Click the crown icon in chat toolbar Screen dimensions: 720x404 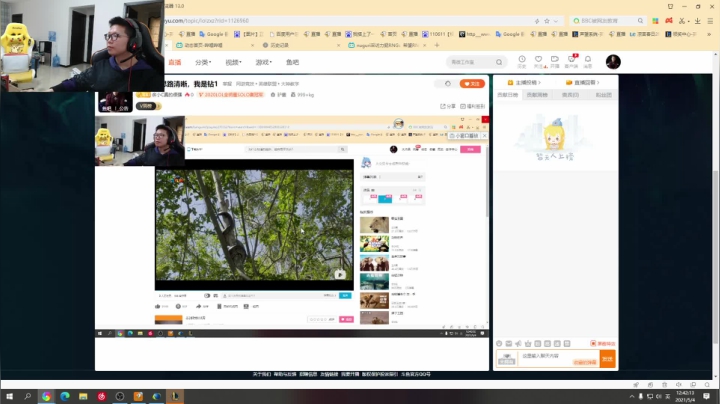(x=528, y=343)
